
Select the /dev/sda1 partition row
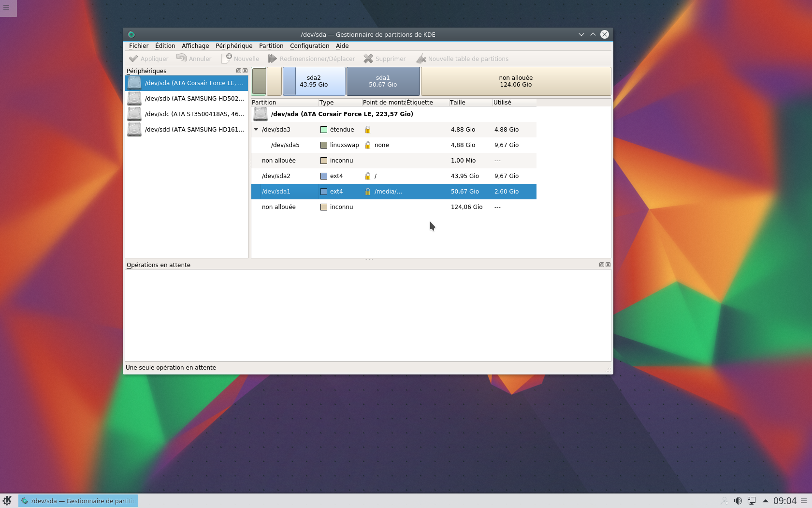(x=394, y=192)
